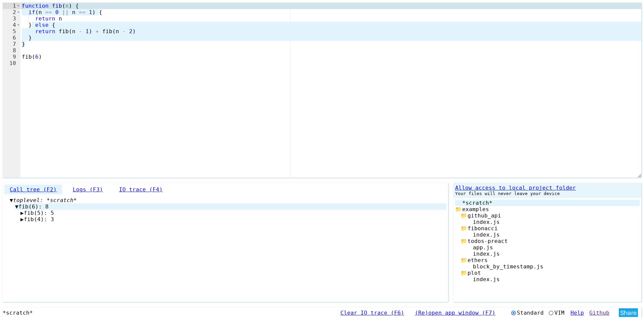Click the github_api folder icon

[464, 216]
